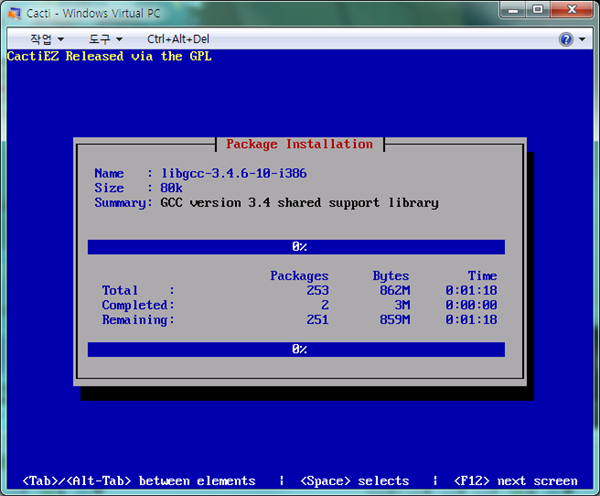The height and width of the screenshot is (496, 600).
Task: Click package name 'libgcc-3.4.6-10-i386'
Action: tap(234, 173)
